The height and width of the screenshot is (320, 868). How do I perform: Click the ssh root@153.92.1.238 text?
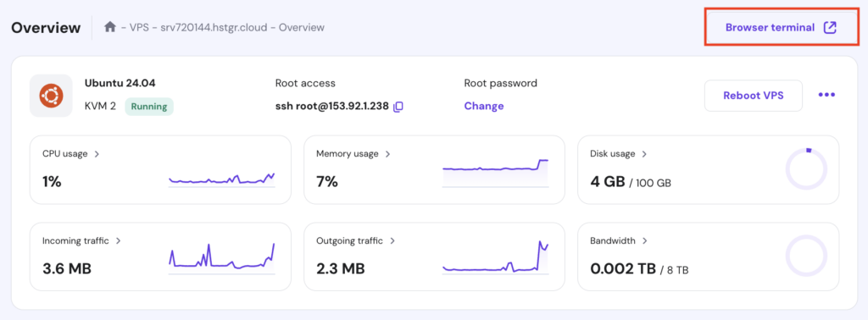point(332,107)
